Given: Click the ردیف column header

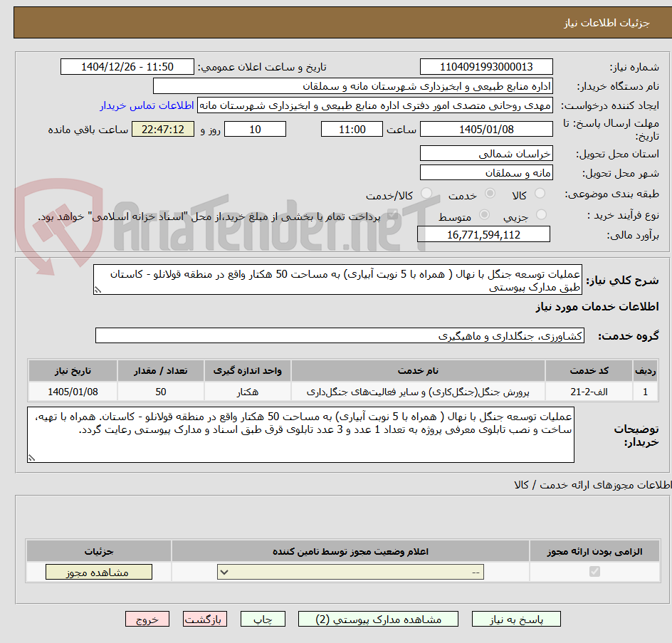Looking at the screenshot, I should (646, 371).
